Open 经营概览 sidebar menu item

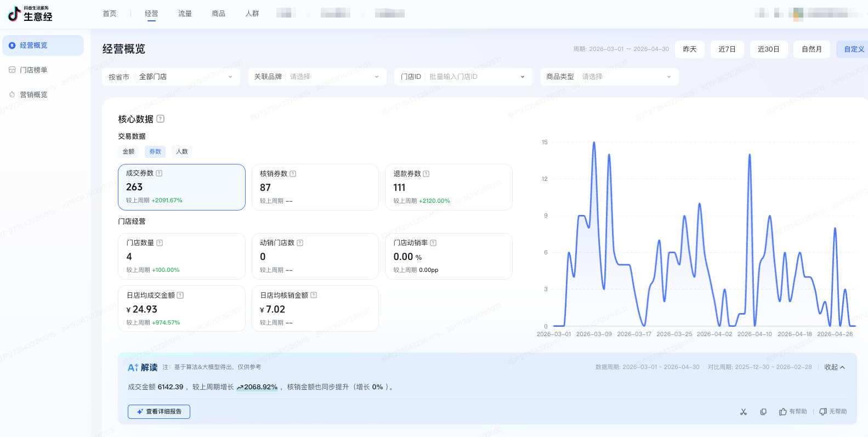pyautogui.click(x=43, y=46)
